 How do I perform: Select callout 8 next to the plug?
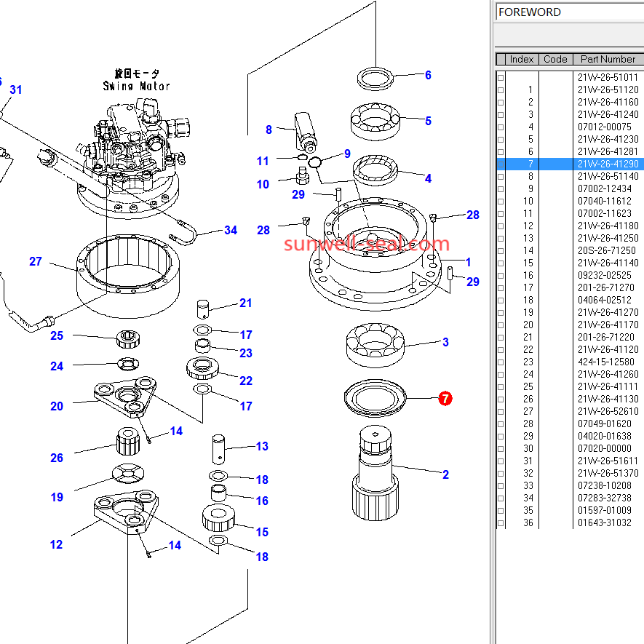click(269, 130)
